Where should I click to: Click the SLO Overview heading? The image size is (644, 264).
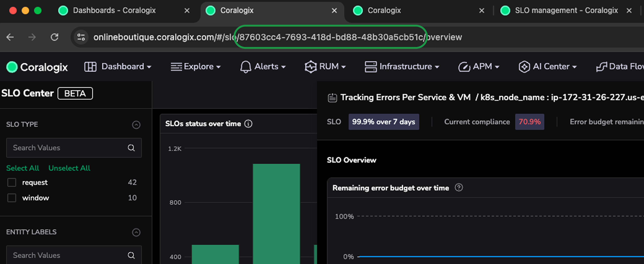pos(351,160)
